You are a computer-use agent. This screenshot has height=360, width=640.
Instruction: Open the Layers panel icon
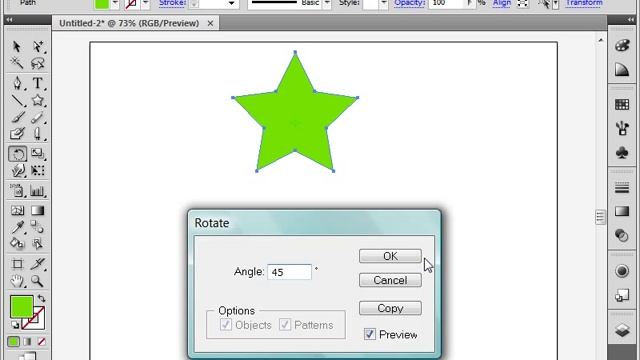tap(622, 330)
